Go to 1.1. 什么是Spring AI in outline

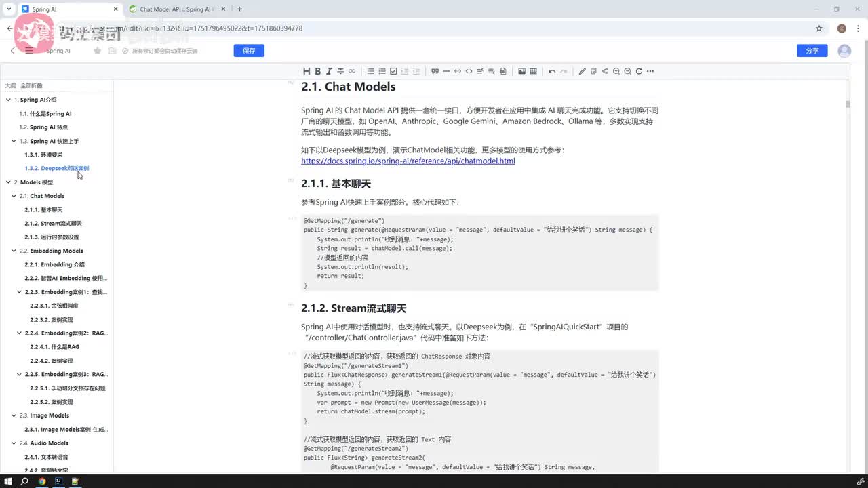coord(45,114)
